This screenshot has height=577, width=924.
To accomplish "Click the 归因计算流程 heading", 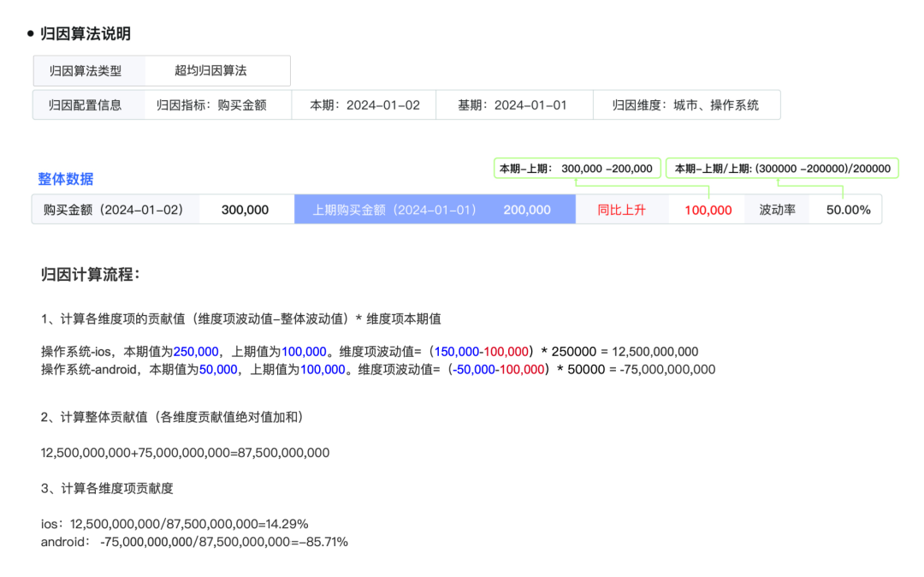I will coord(90,275).
